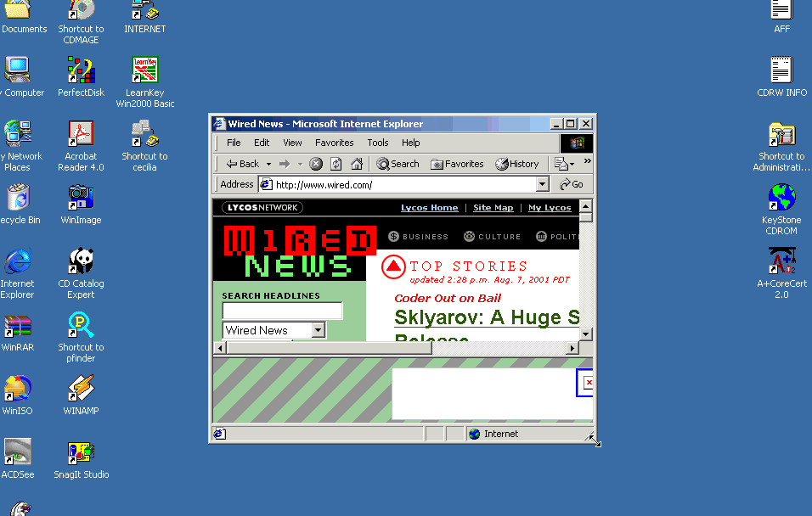Screen dimensions: 812x516
Task: Select the Shortcut to cecilia icon
Action: pos(144,146)
